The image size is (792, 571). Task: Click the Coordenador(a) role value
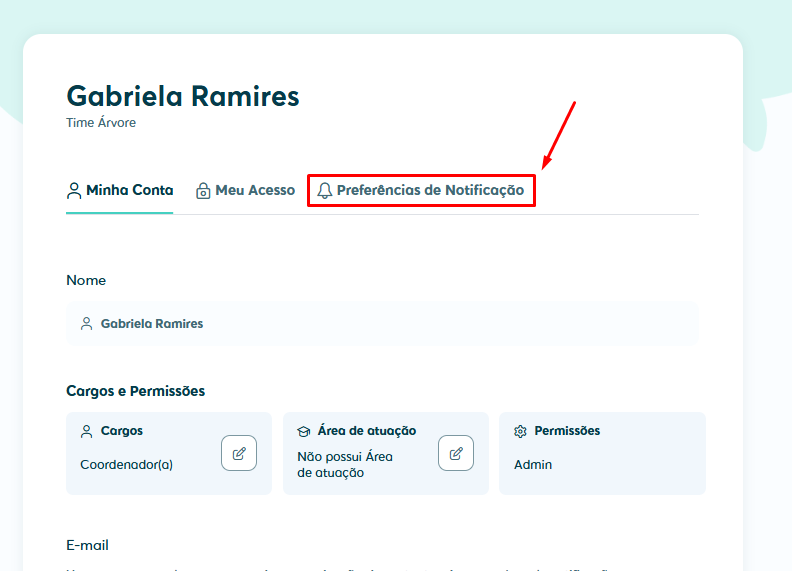point(126,464)
